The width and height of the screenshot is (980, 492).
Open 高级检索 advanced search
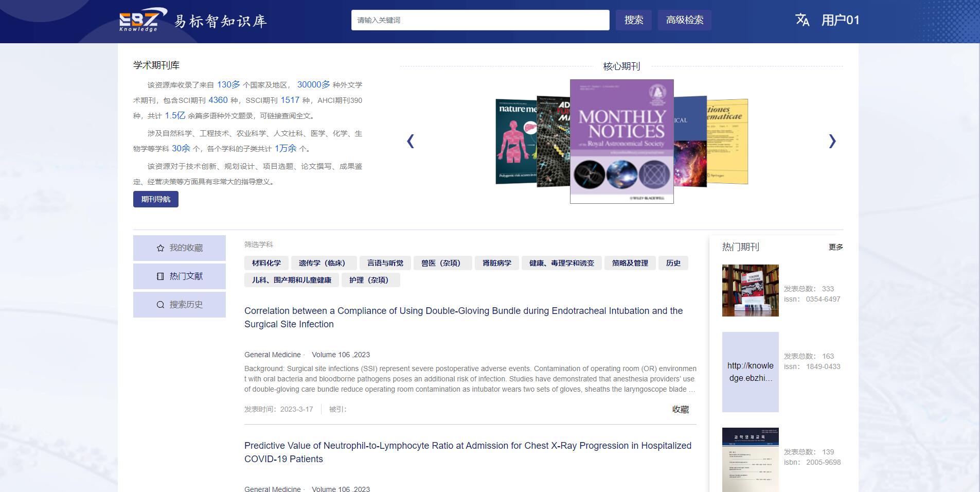684,20
